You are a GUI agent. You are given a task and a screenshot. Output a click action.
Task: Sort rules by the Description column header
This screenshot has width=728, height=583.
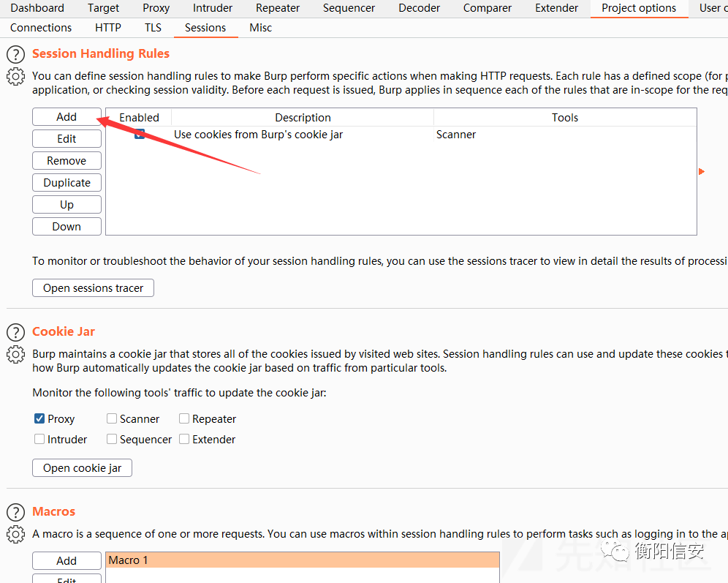coord(303,118)
